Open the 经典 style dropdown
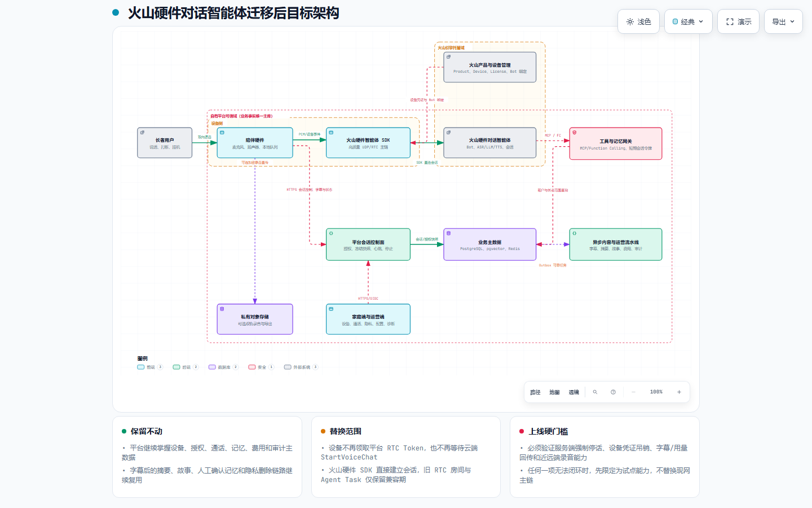The width and height of the screenshot is (812, 508). click(x=688, y=21)
